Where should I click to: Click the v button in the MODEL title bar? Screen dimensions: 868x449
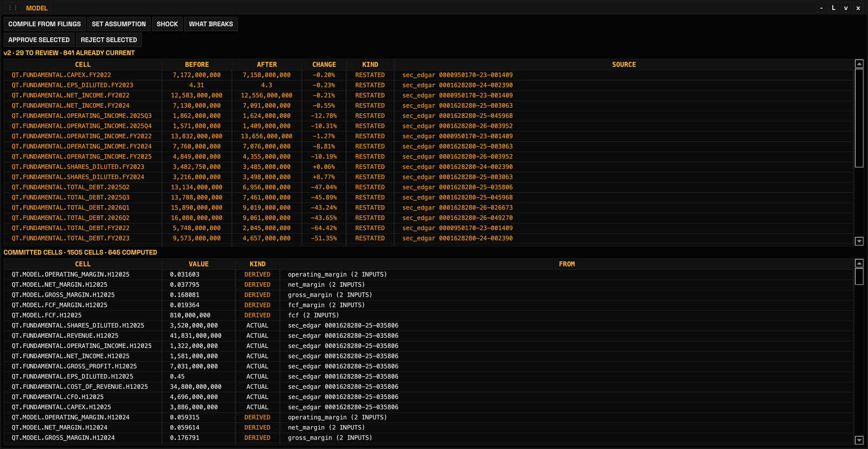pyautogui.click(x=846, y=8)
